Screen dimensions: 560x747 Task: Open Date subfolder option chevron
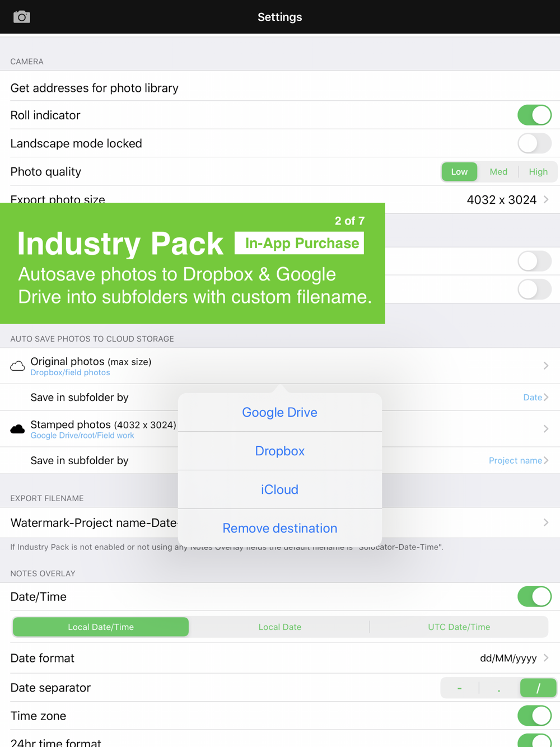pyautogui.click(x=546, y=398)
